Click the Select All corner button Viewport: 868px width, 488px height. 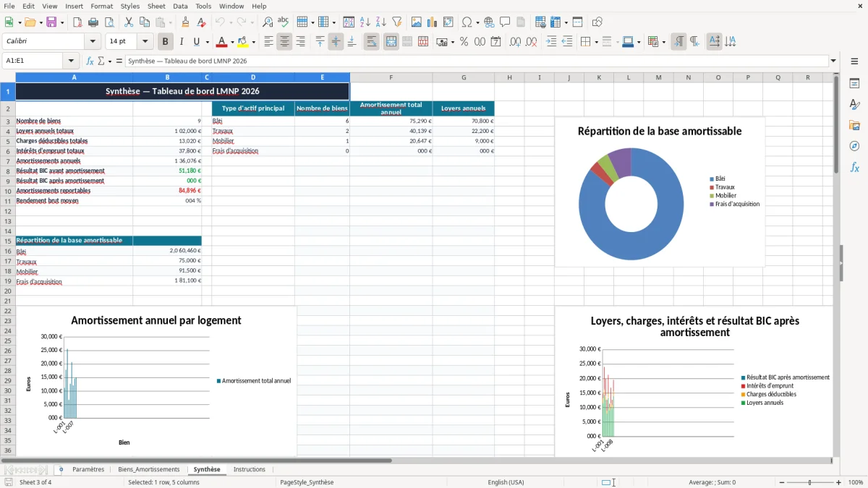(x=8, y=77)
